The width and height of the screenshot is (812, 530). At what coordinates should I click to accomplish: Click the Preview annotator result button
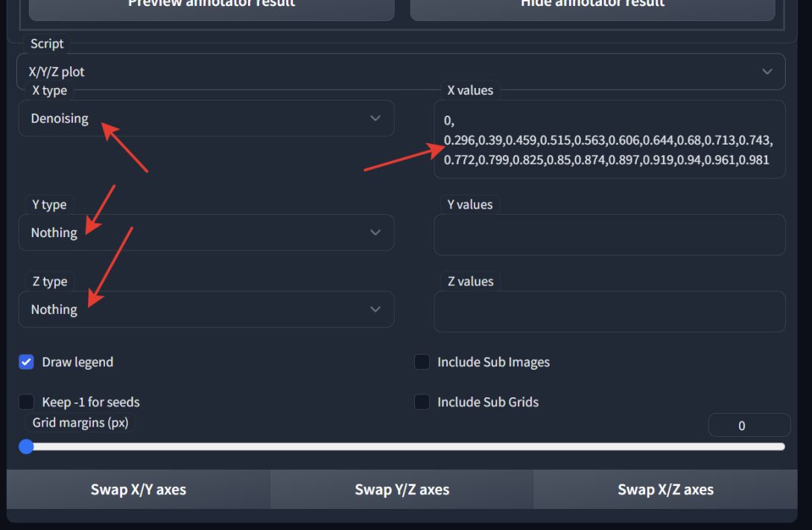click(211, 6)
